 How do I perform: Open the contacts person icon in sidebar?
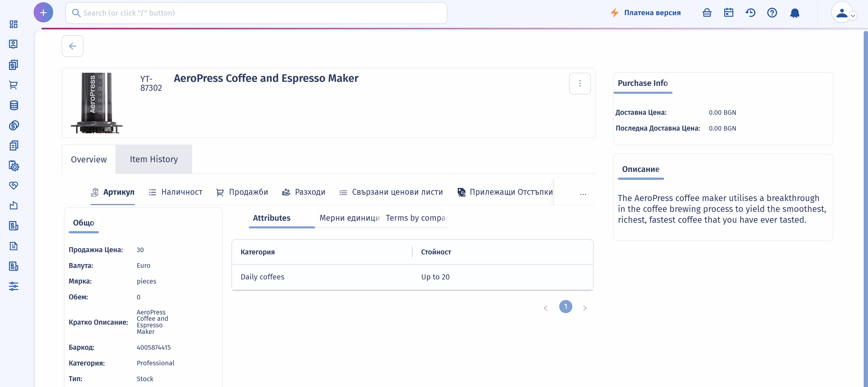tap(14, 44)
